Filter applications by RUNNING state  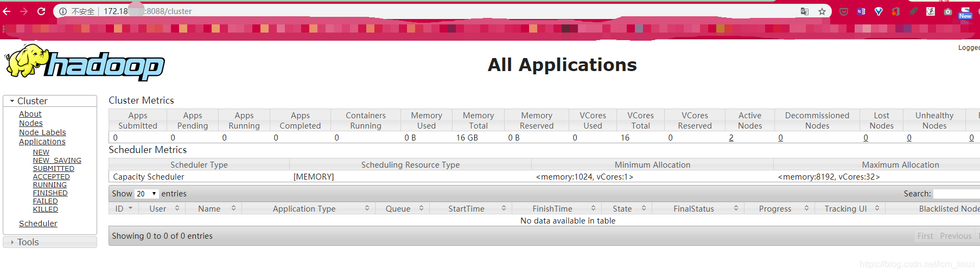click(50, 185)
